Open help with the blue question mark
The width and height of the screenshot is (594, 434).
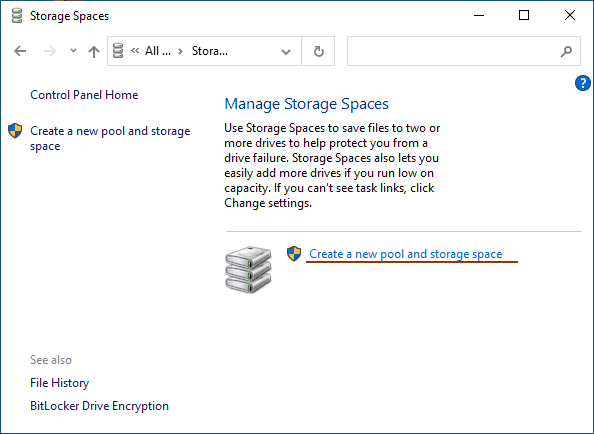coord(583,83)
